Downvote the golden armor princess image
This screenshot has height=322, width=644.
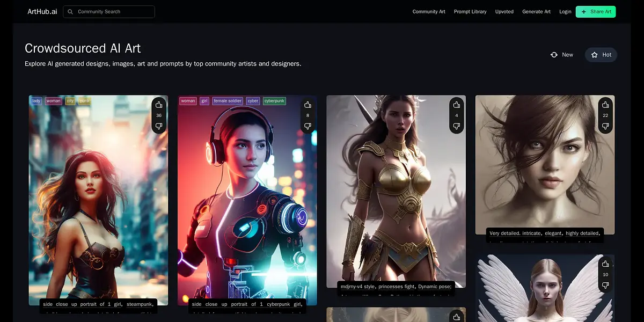457,126
